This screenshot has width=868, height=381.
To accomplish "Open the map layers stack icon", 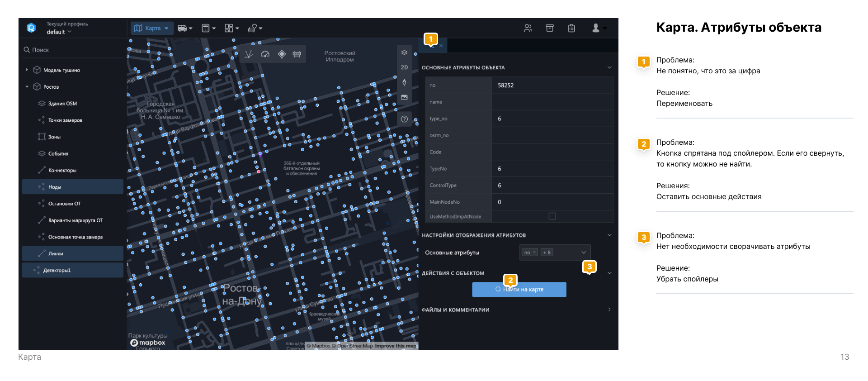I will pyautogui.click(x=404, y=52).
